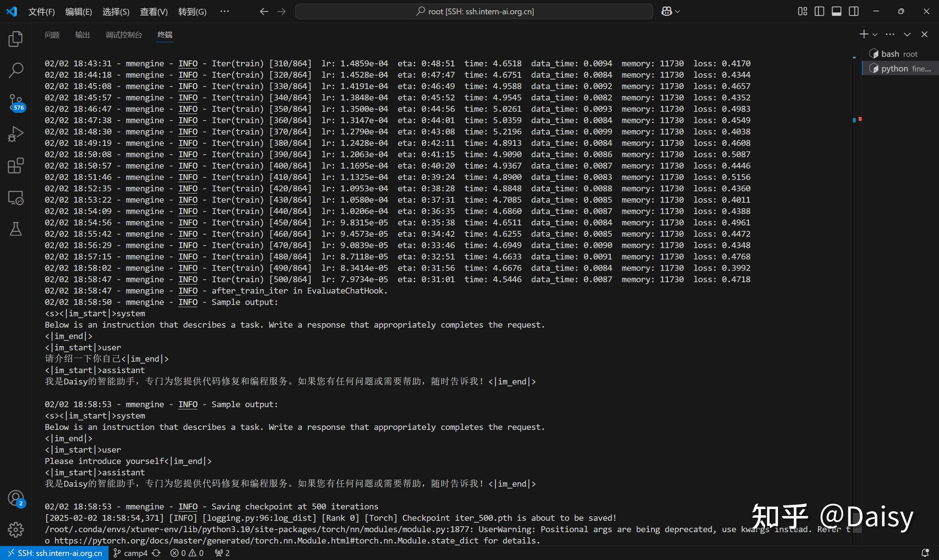Click the root SSH command center search box
939x560 pixels.
[x=474, y=11]
